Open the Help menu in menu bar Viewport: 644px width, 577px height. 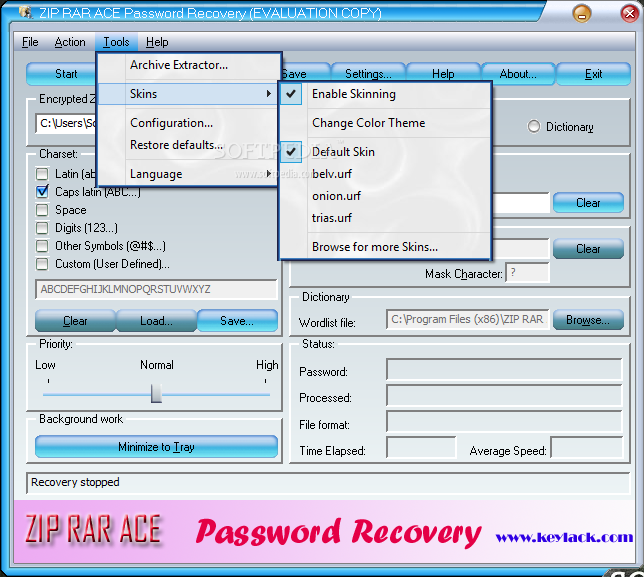pyautogui.click(x=157, y=42)
